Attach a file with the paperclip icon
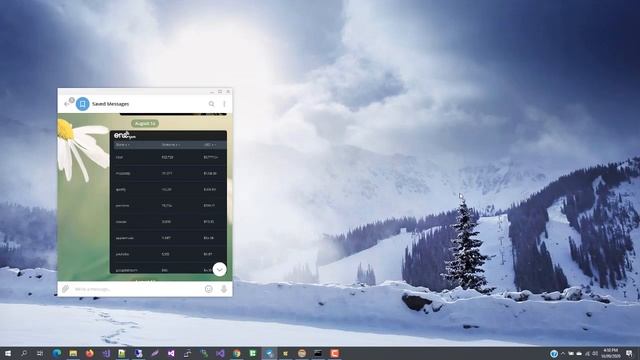 (x=65, y=289)
